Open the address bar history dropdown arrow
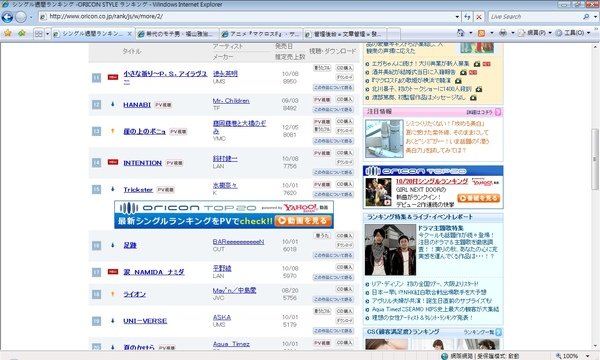The width and height of the screenshot is (600, 360). [457, 17]
